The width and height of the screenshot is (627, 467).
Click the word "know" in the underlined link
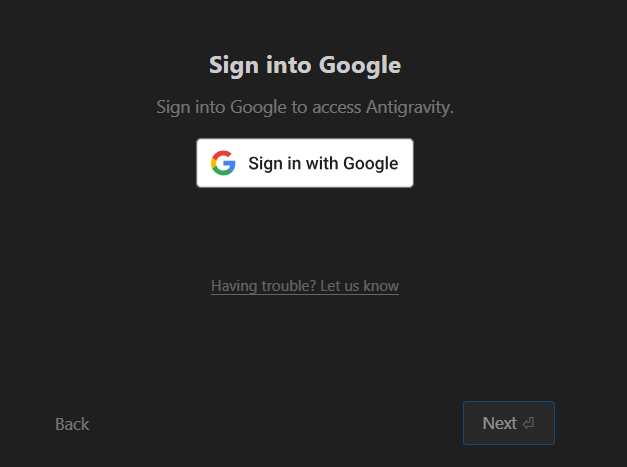381,286
